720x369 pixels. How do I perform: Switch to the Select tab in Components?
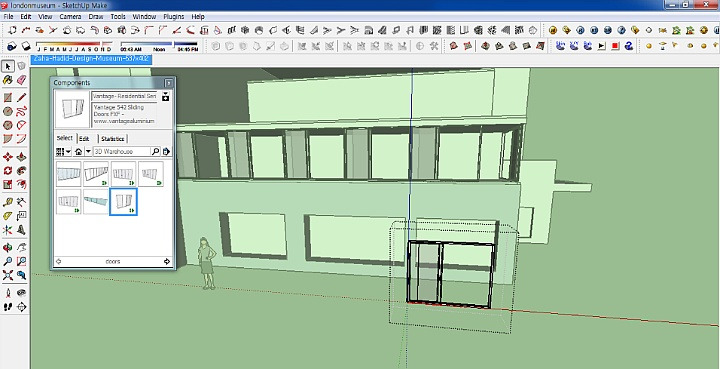(x=65, y=138)
